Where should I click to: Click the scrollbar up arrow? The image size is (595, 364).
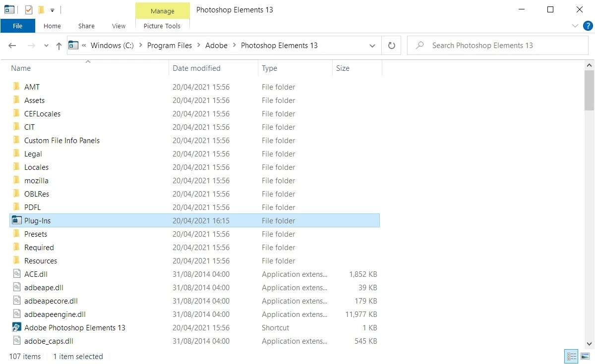coord(590,65)
